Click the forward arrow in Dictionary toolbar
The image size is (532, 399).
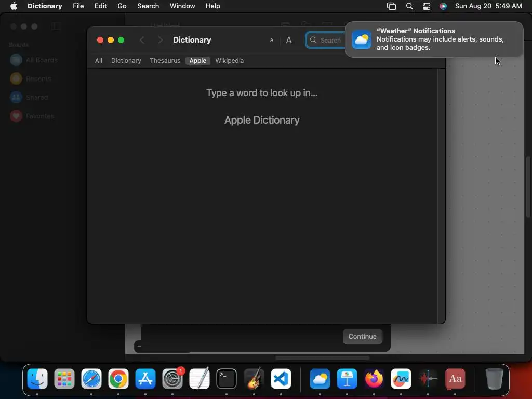point(160,40)
